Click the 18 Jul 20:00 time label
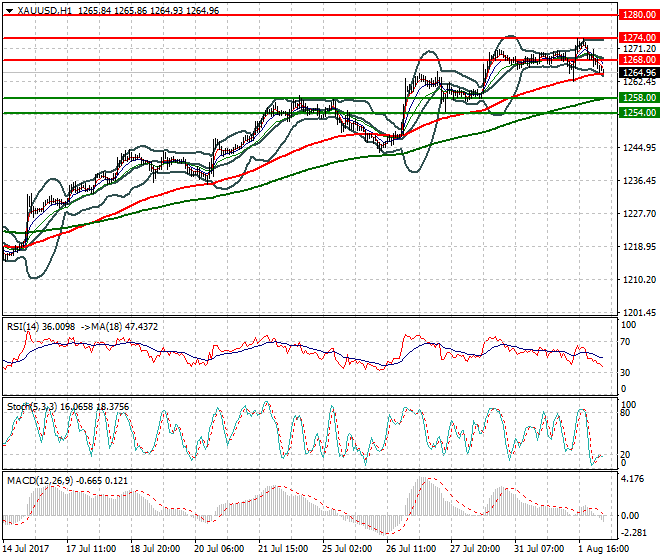Image resolution: width=660 pixels, height=560 pixels. tap(155, 549)
